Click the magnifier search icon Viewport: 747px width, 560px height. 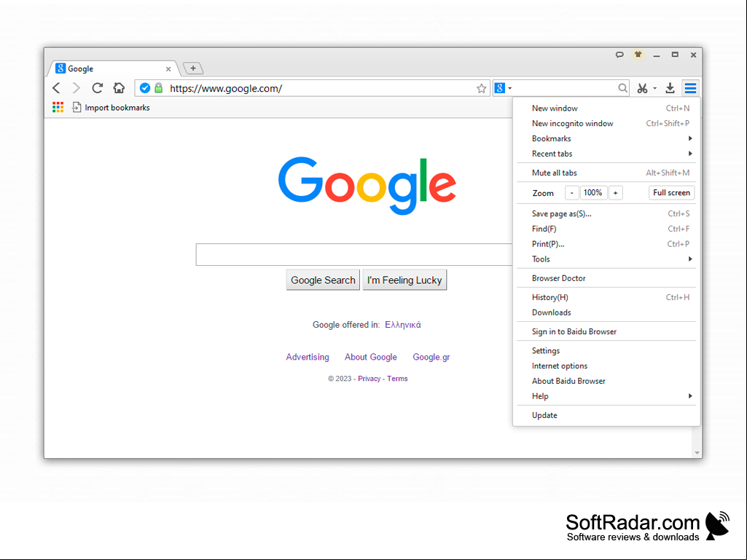[x=622, y=88]
